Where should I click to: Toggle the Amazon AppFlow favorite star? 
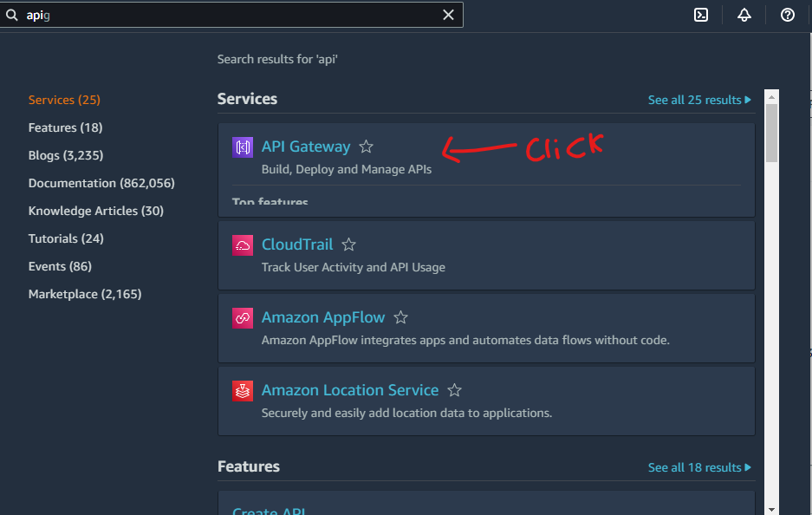400,317
